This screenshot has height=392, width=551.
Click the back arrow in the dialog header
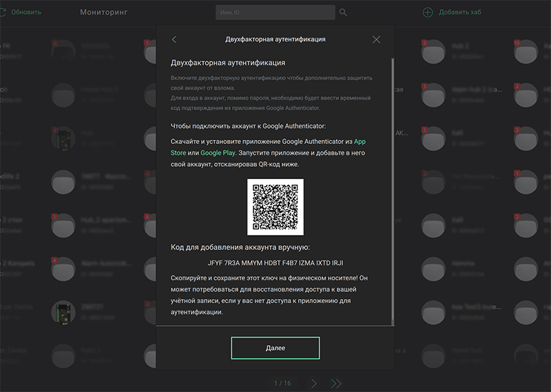pos(174,40)
